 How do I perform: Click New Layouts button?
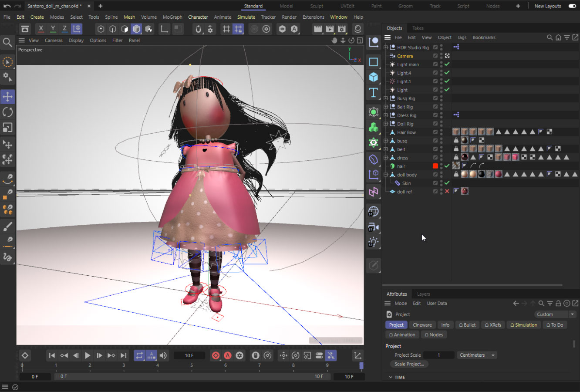point(548,6)
